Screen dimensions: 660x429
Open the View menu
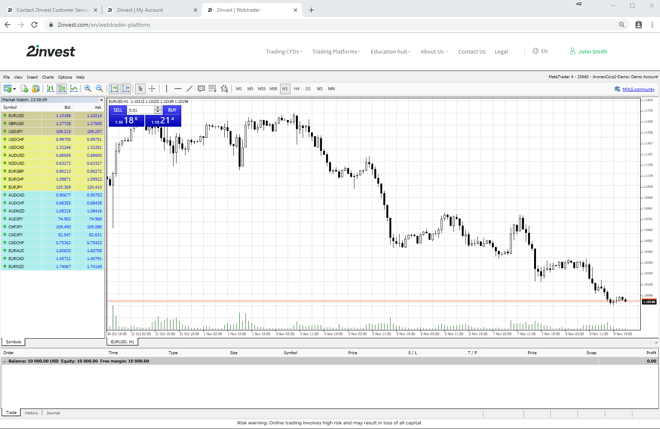(x=18, y=77)
